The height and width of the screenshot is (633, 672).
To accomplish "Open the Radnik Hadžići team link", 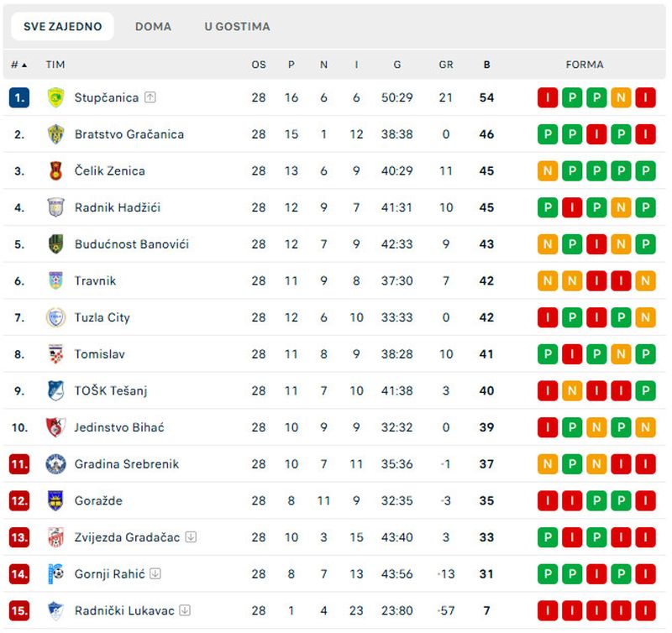I will coord(117,207).
